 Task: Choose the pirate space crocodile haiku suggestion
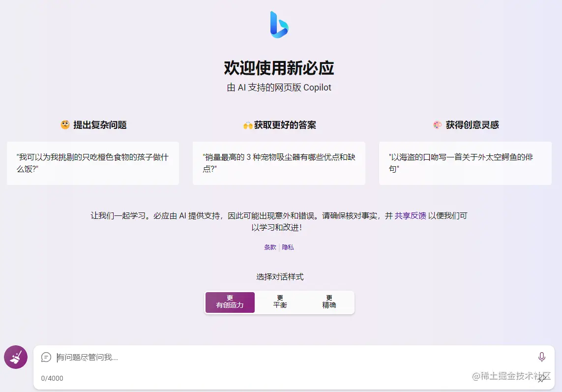pos(465,163)
